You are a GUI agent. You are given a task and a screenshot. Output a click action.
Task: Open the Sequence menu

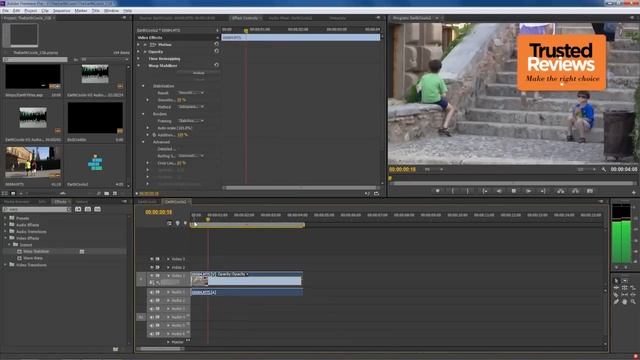pyautogui.click(x=61, y=11)
